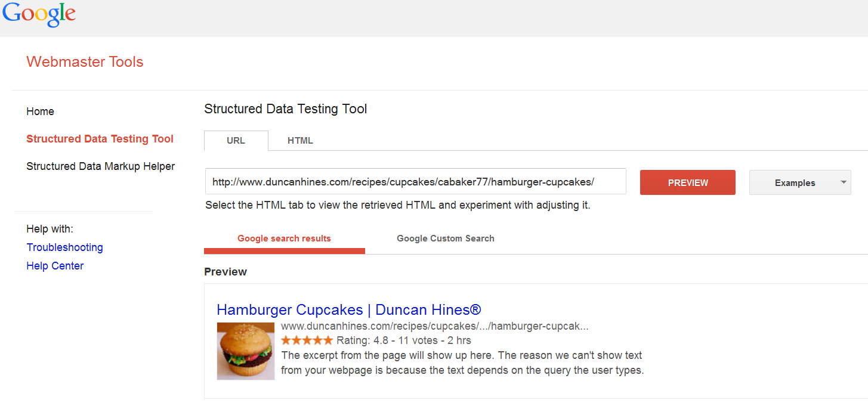Click the preview excerpt snippet text
The image size is (868, 406).
coord(462,362)
